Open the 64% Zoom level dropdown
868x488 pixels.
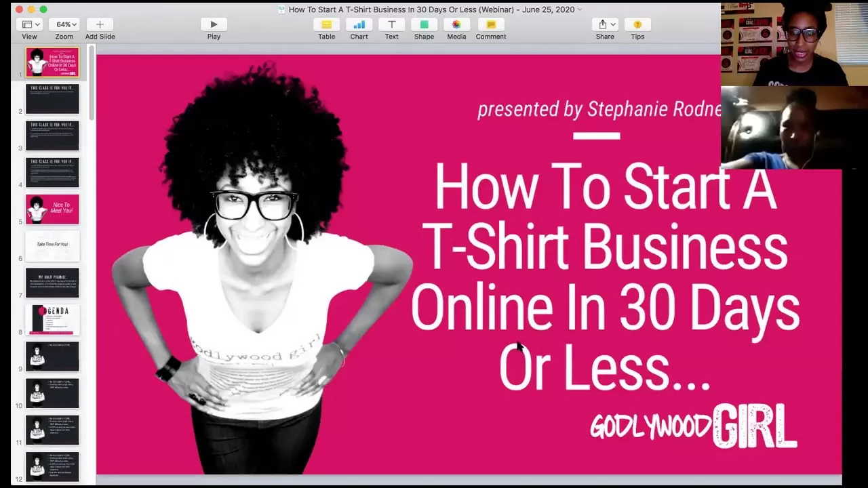(x=64, y=24)
